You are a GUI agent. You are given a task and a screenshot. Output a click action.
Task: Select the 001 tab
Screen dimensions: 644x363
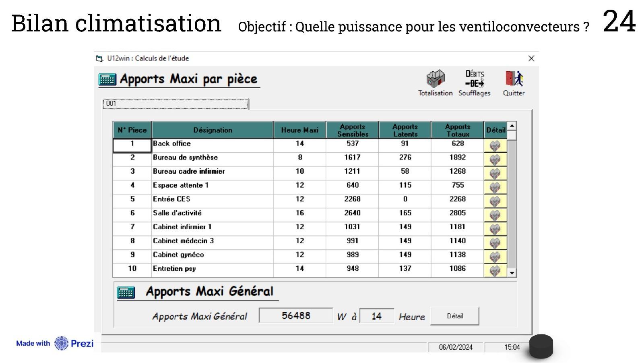175,104
